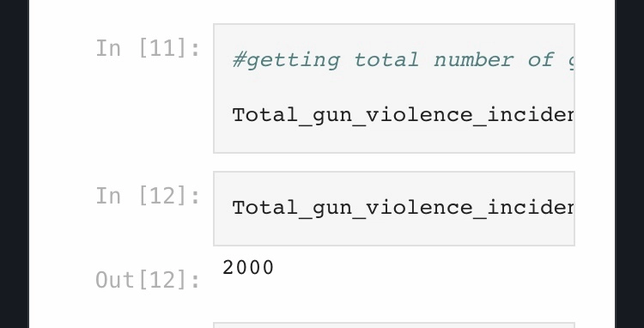
Task: Click the In [12] prompt label
Action: pyautogui.click(x=148, y=196)
